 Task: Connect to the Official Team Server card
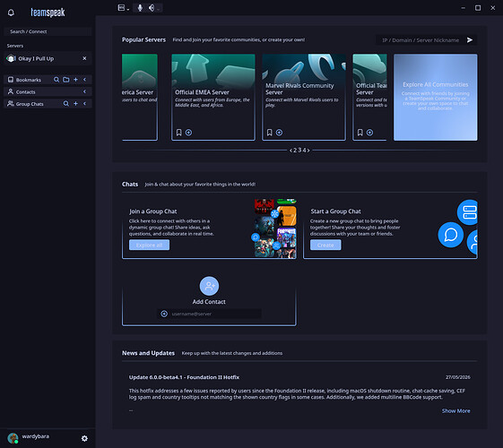click(369, 133)
